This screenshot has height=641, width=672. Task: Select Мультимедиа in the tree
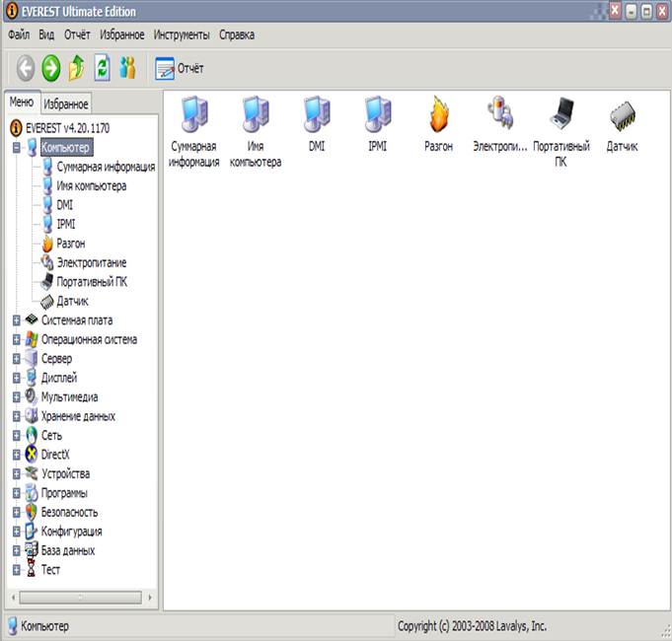[69, 397]
